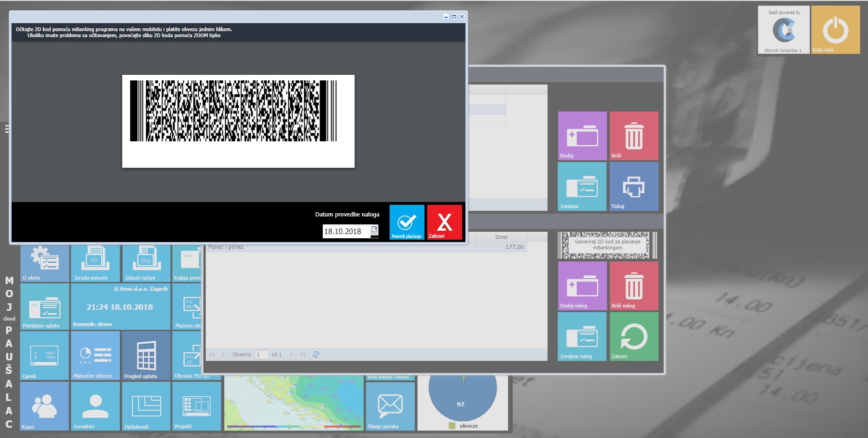Refresh the grid with the pager refresh icon
Viewport: 868px width, 438px height.
pos(316,354)
